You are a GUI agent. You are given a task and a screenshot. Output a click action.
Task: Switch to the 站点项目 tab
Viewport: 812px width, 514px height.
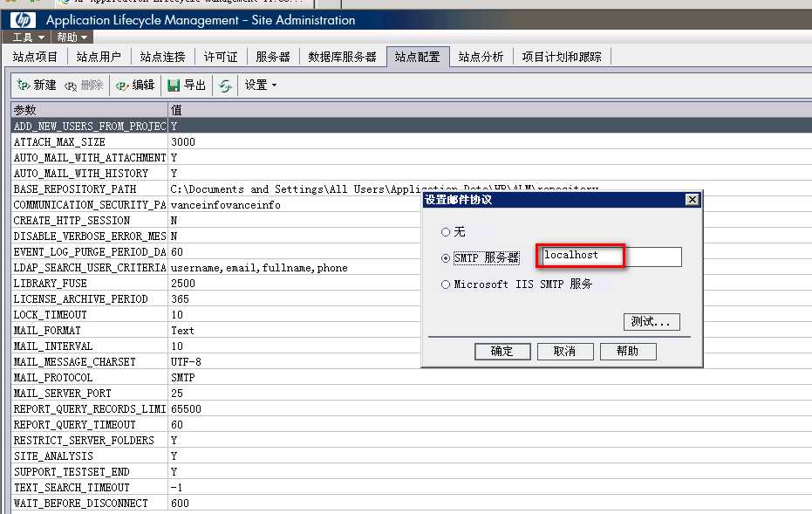click(x=35, y=57)
